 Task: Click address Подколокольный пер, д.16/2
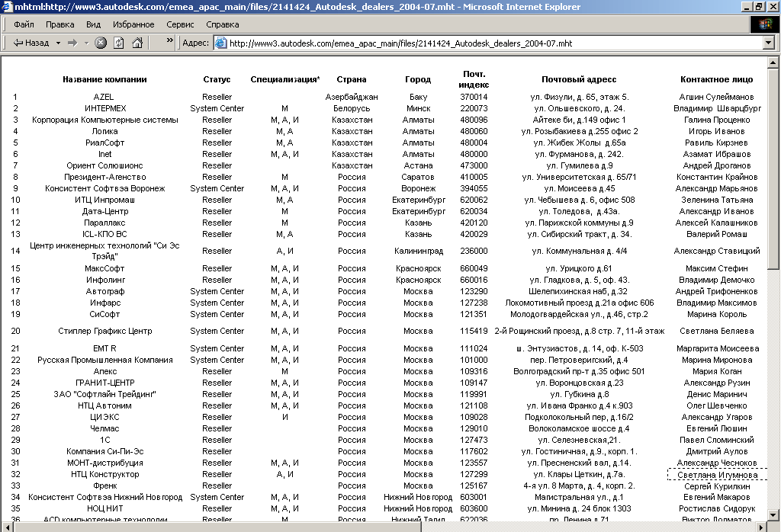pyautogui.click(x=580, y=417)
